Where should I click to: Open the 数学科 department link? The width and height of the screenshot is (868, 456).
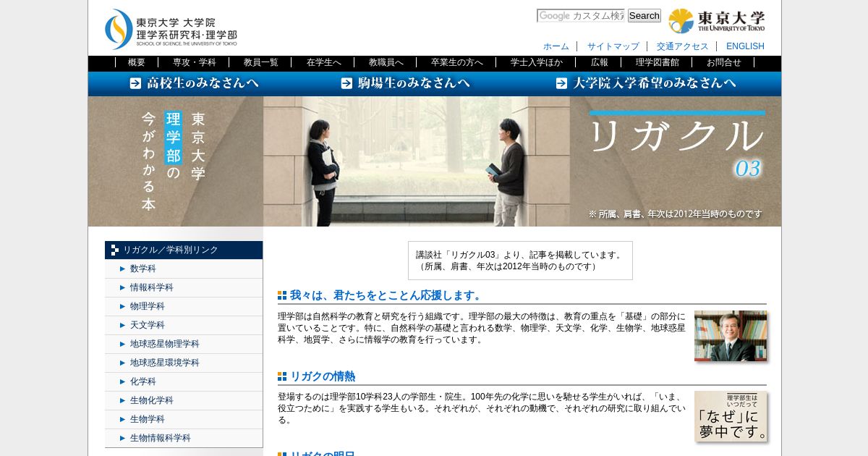pos(142,269)
